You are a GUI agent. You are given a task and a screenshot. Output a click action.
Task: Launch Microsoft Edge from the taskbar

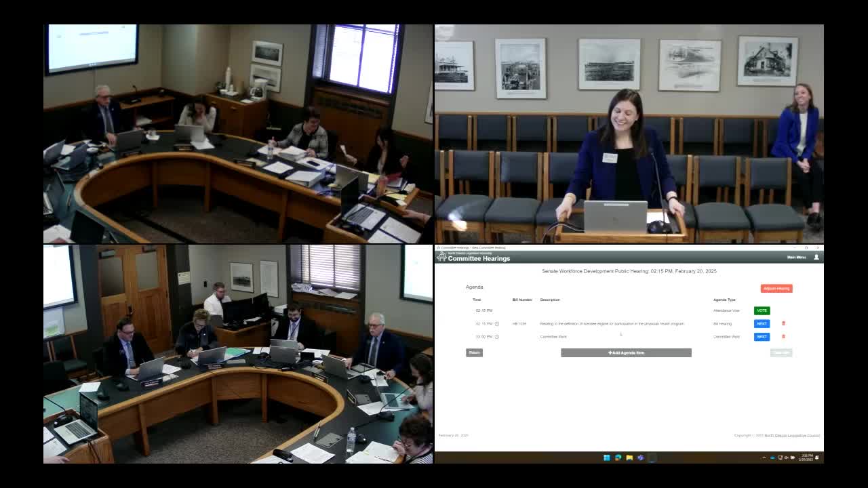click(x=618, y=457)
